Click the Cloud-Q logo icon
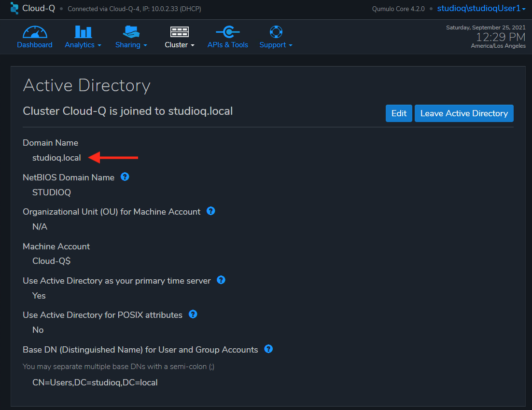 [14, 8]
